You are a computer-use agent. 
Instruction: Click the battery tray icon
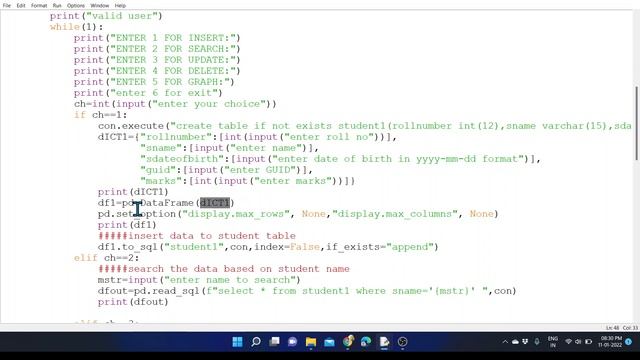[589, 342]
